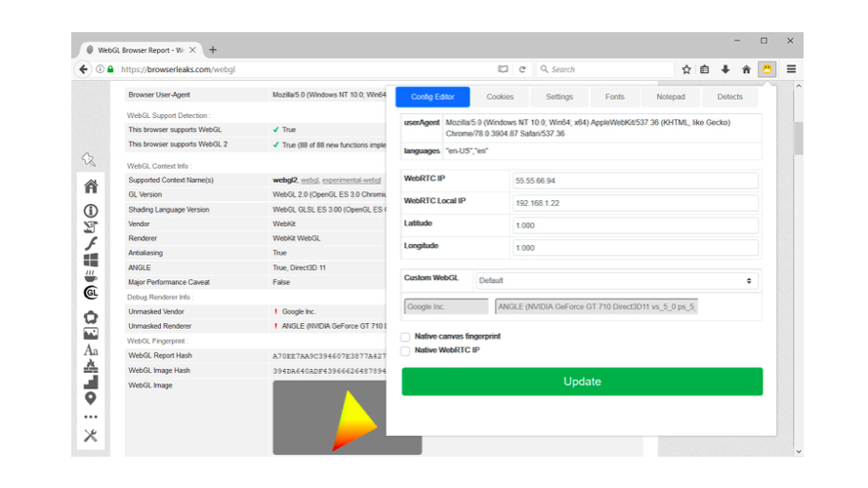
Task: Bookmark this page with the star icon
Action: coord(686,69)
